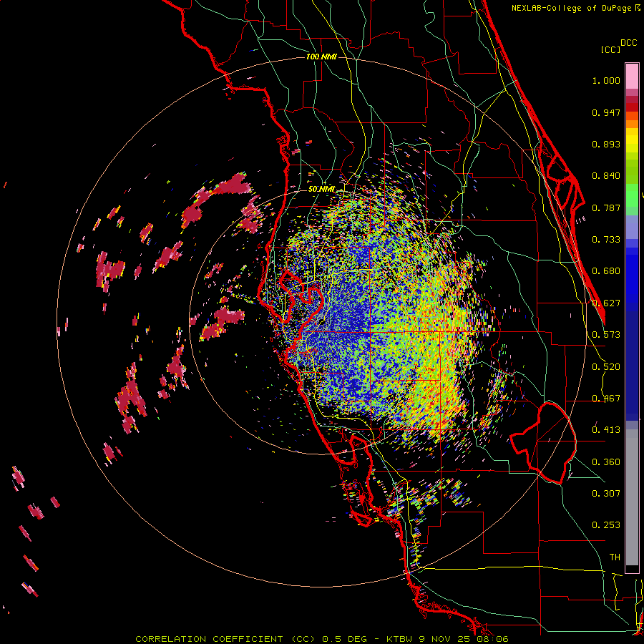Select the 100 NMI range ring label
The image size is (644, 644).
[321, 57]
